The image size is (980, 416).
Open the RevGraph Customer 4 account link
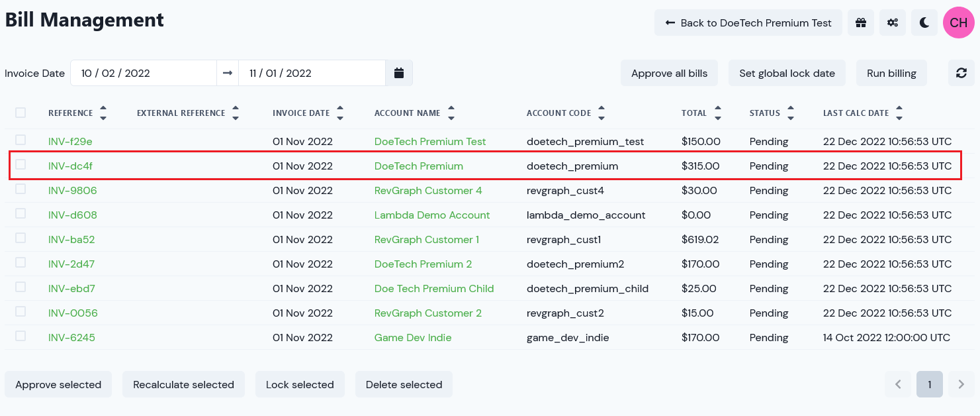[428, 191]
